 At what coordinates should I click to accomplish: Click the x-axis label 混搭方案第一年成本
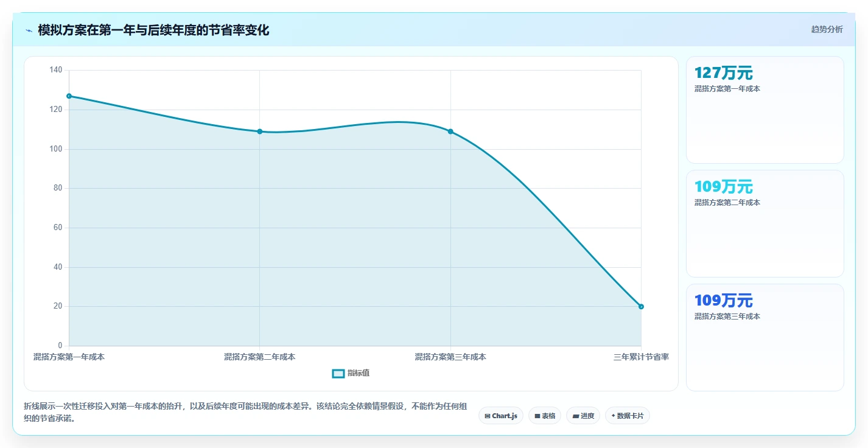[x=69, y=357]
